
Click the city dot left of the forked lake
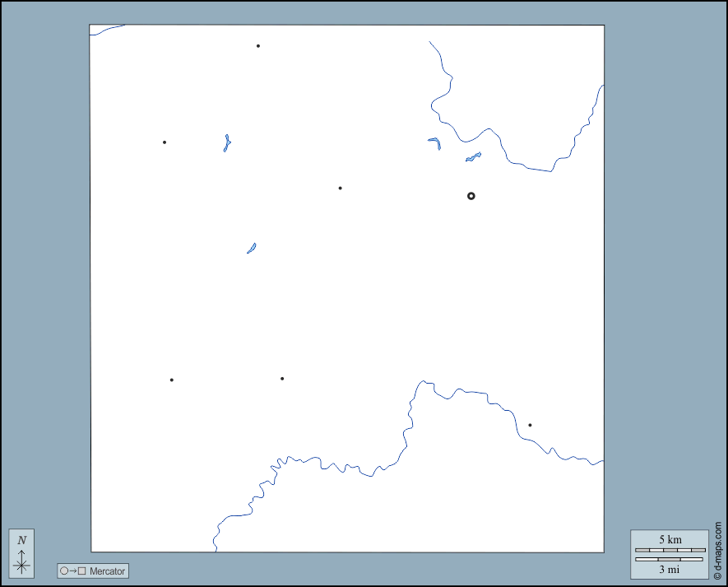tap(165, 142)
